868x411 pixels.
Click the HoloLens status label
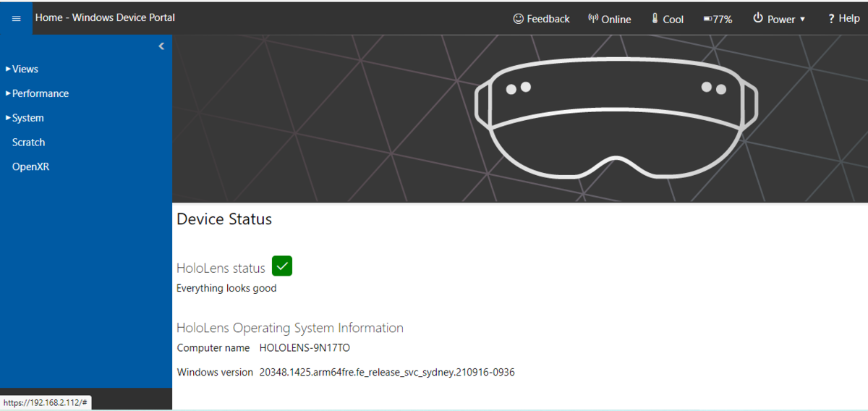pyautogui.click(x=221, y=268)
